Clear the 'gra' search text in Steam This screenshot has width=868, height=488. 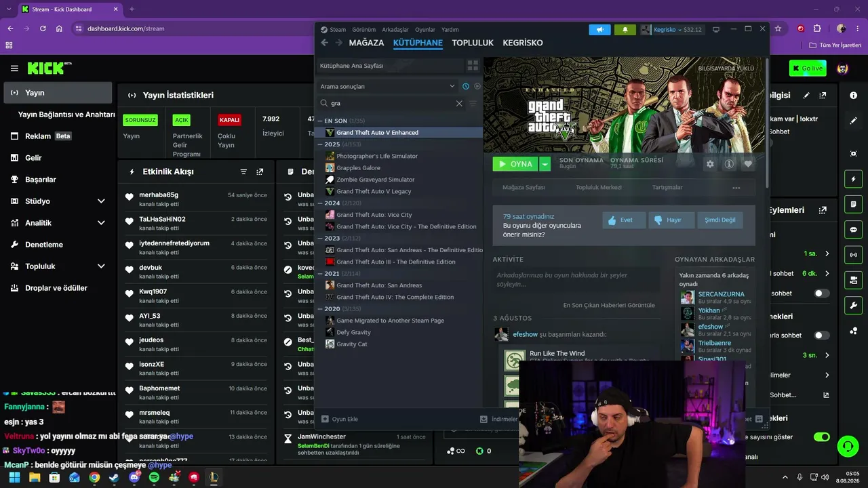coord(459,104)
